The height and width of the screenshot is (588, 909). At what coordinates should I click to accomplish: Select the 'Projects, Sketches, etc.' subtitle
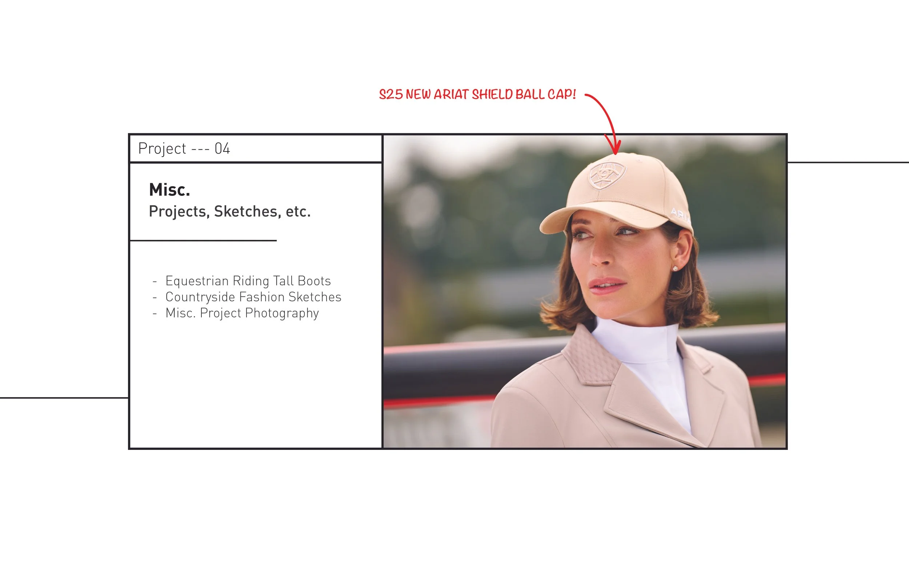(x=229, y=211)
